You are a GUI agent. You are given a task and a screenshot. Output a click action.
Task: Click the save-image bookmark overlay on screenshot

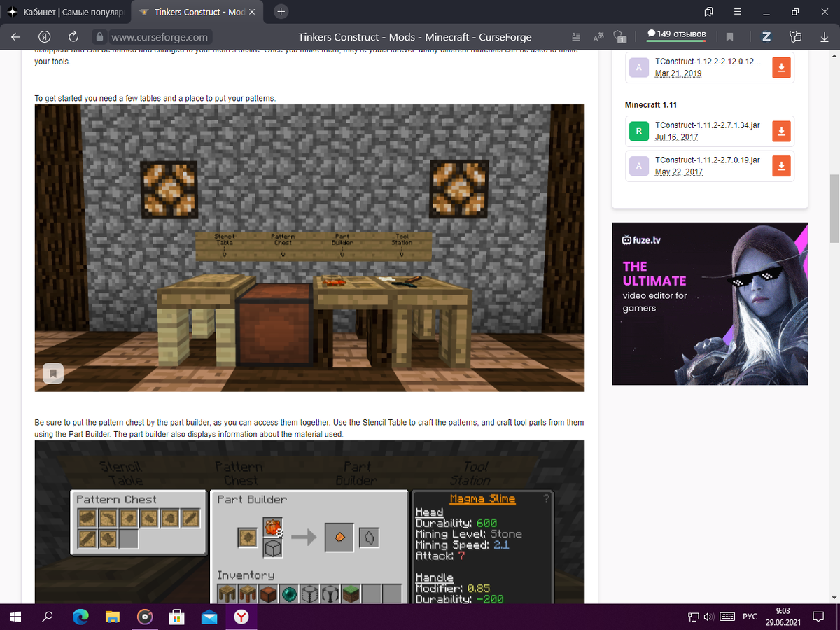[x=53, y=373]
